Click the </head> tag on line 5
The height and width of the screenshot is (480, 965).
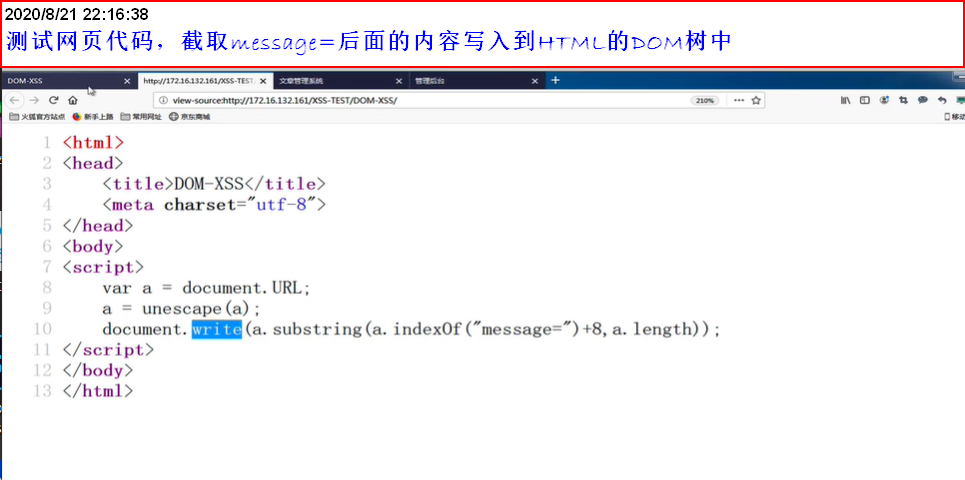click(98, 226)
